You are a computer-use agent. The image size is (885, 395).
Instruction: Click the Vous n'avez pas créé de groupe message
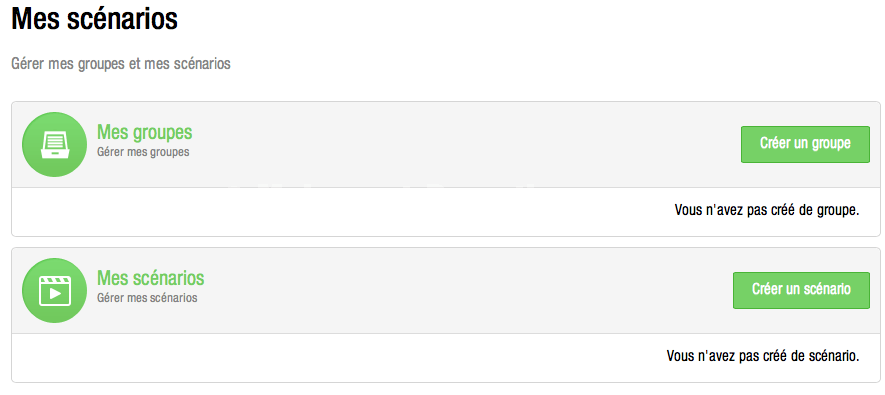click(766, 210)
